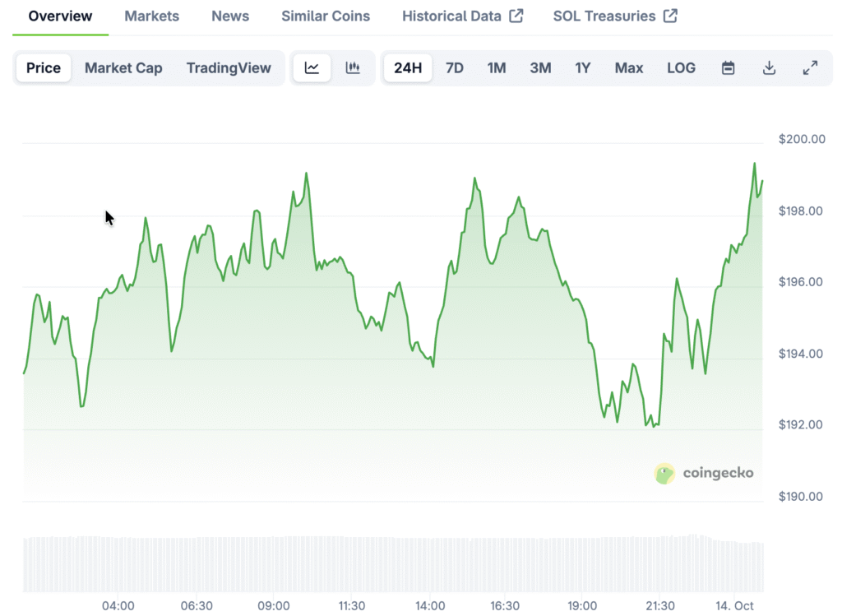
Task: Switch to line chart view icon
Action: pyautogui.click(x=312, y=68)
